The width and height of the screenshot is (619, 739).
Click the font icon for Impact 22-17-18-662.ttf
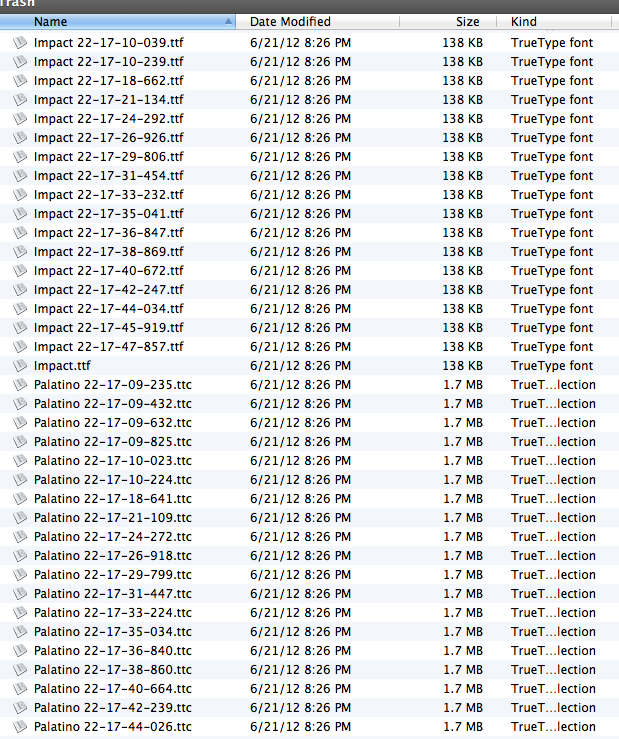click(20, 81)
